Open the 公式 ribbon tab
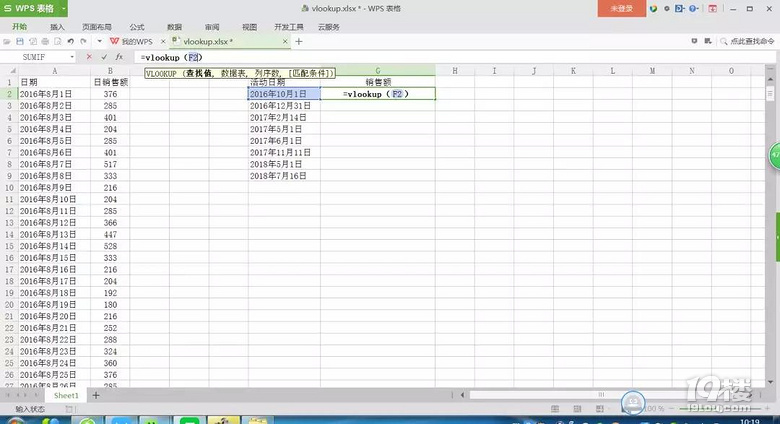This screenshot has height=424, width=780. pos(137,27)
